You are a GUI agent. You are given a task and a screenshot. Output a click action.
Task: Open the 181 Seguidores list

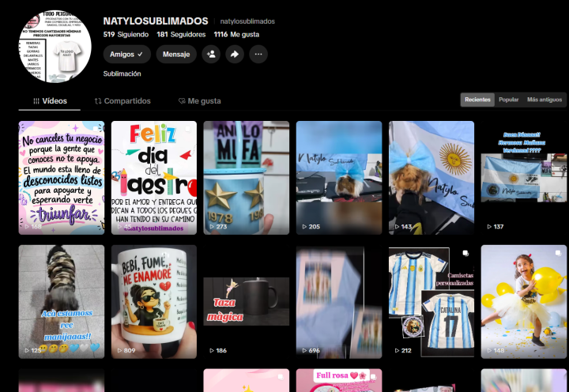tap(181, 35)
